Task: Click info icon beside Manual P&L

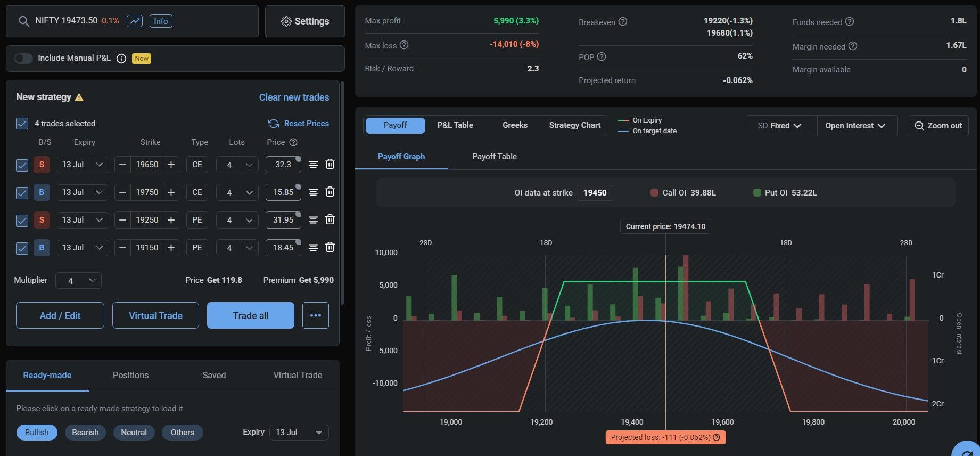Action: (121, 59)
